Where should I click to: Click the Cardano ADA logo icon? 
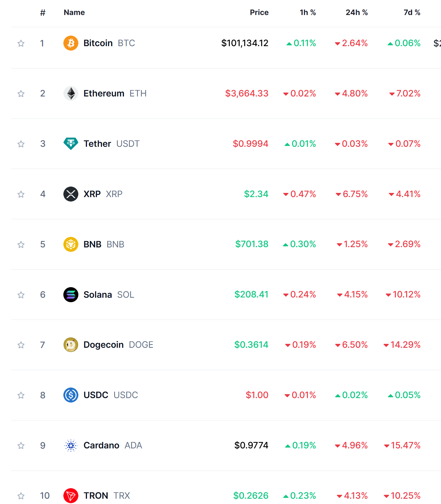pos(71,445)
